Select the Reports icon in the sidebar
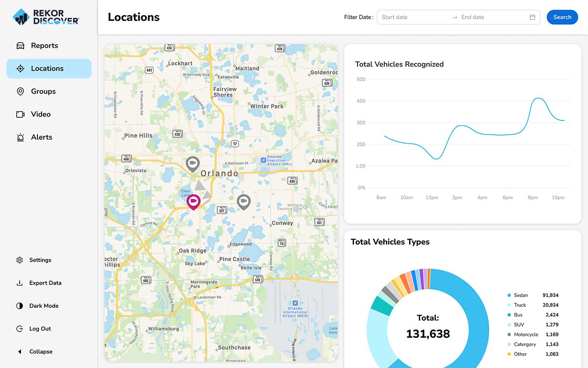The width and height of the screenshot is (588, 368). 20,45
